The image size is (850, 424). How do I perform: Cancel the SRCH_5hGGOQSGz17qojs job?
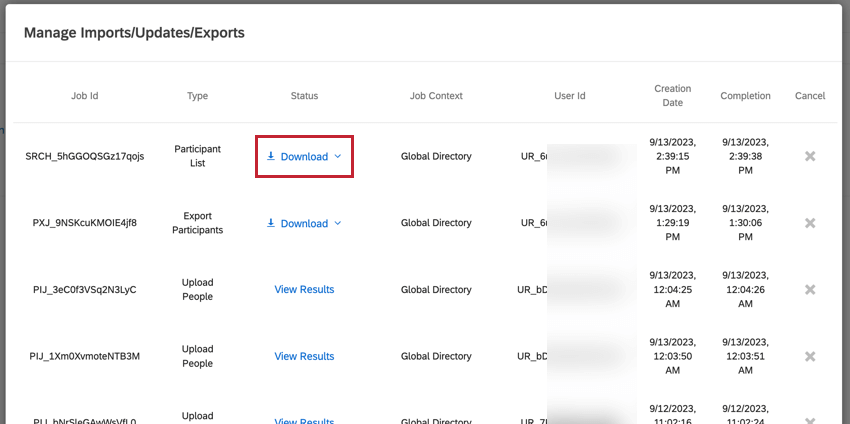click(810, 156)
